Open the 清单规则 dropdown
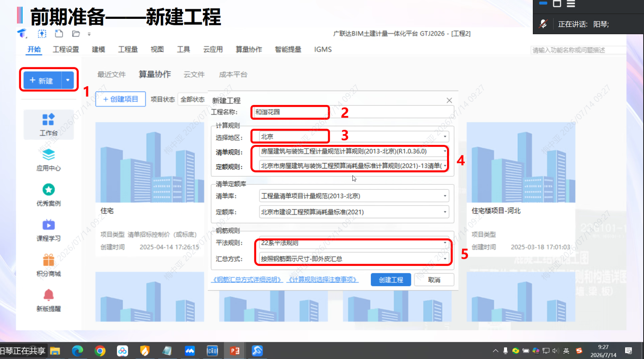Viewport: 644px width, 359px height. tap(445, 151)
